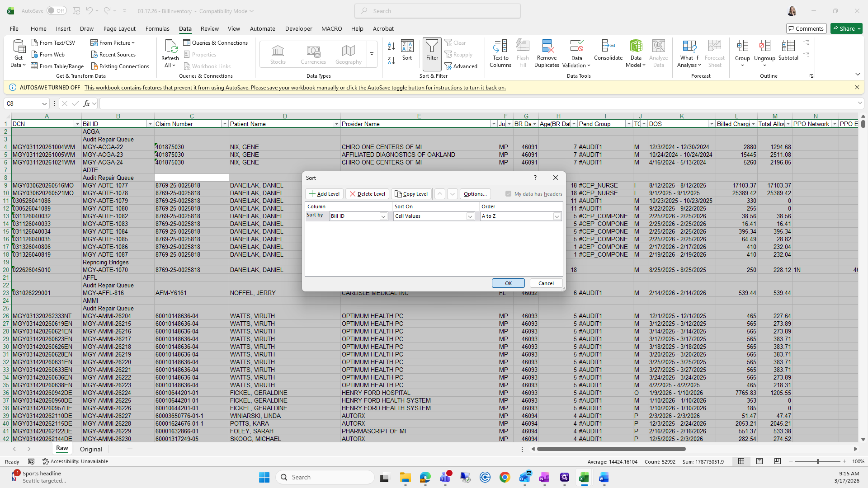
Task: Switch to Page Break Preview view
Action: click(x=778, y=461)
